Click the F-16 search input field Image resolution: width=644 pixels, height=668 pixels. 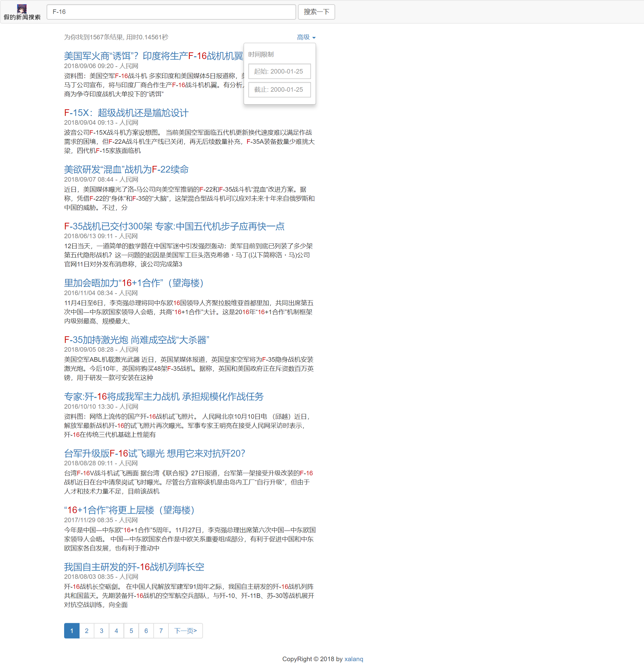(x=171, y=12)
